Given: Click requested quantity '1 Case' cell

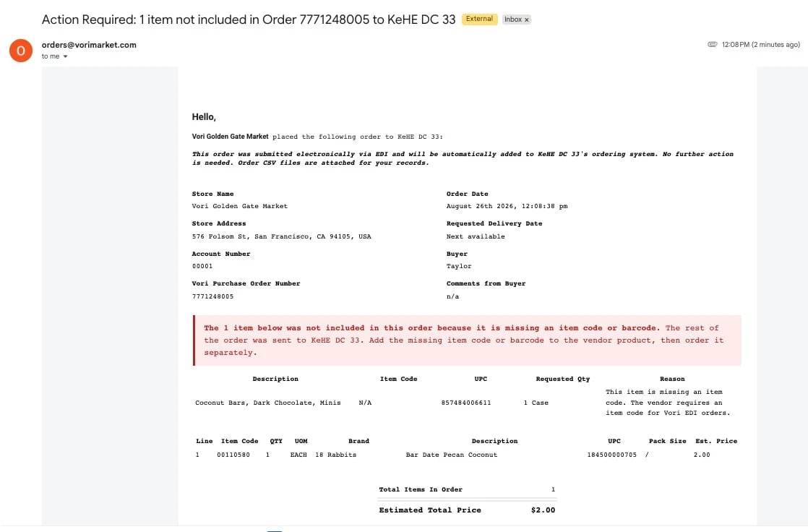Looking at the screenshot, I should click(x=536, y=403).
